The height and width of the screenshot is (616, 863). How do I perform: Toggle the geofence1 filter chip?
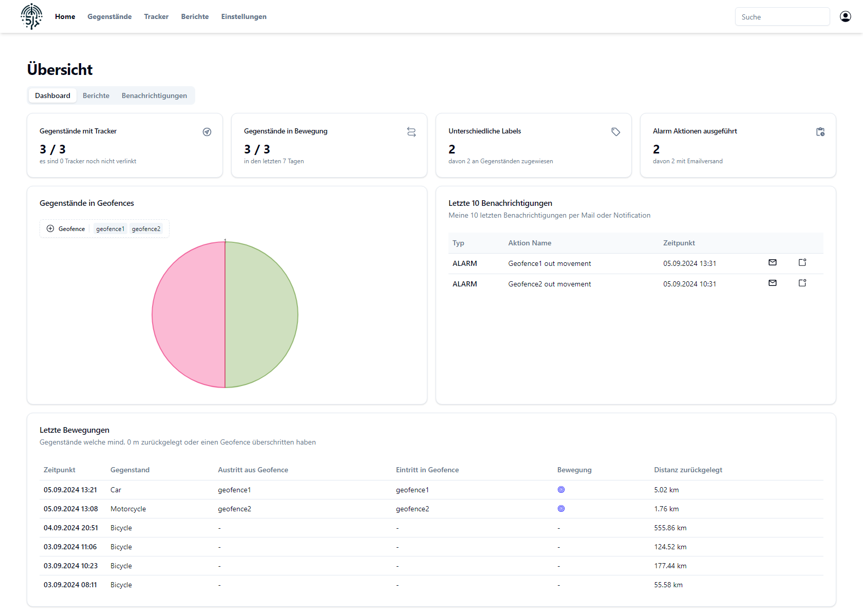pyautogui.click(x=110, y=229)
